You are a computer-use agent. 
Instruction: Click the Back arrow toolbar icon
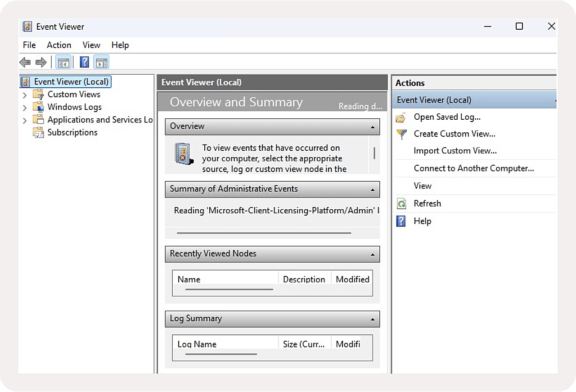pos(25,62)
